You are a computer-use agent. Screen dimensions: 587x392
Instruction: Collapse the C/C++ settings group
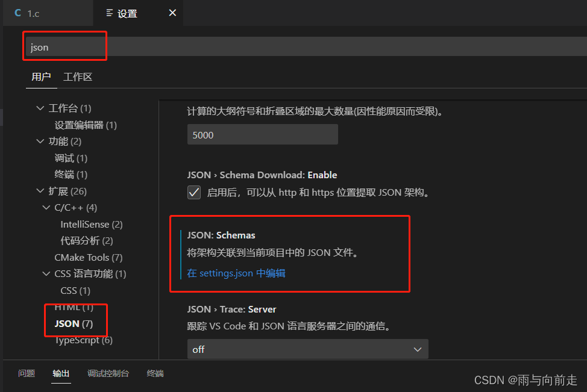tap(46, 207)
